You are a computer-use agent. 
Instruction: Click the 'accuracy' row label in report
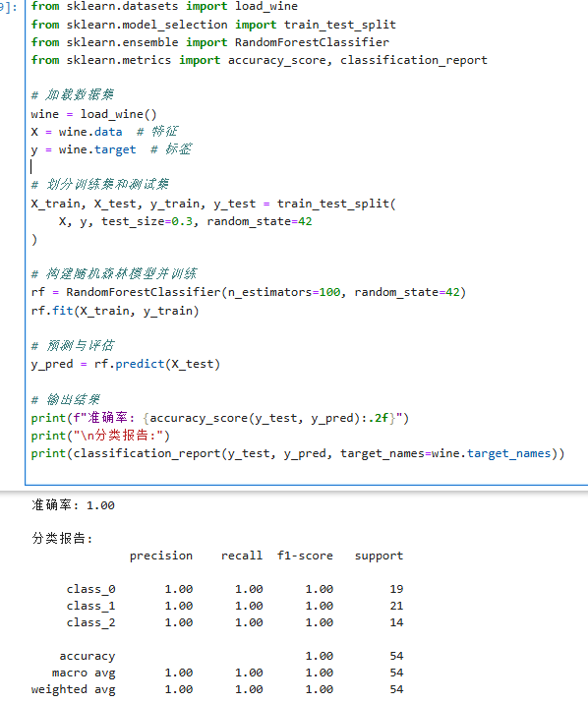click(x=88, y=657)
